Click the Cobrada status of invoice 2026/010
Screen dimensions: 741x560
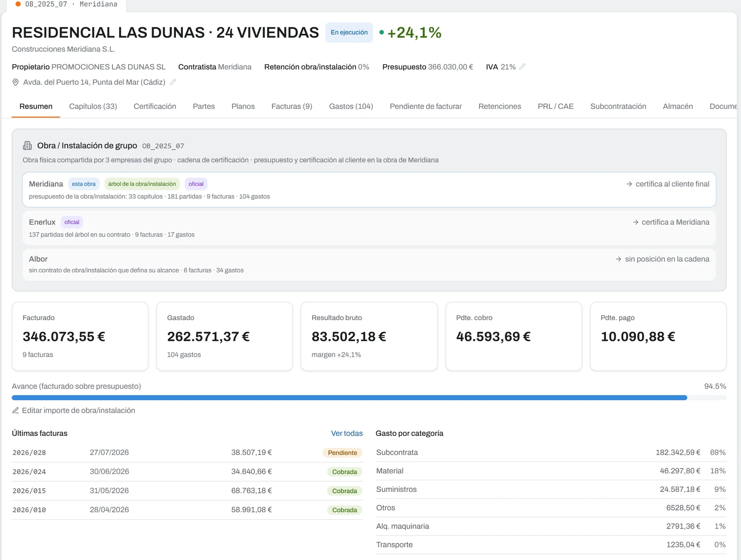pyautogui.click(x=345, y=510)
